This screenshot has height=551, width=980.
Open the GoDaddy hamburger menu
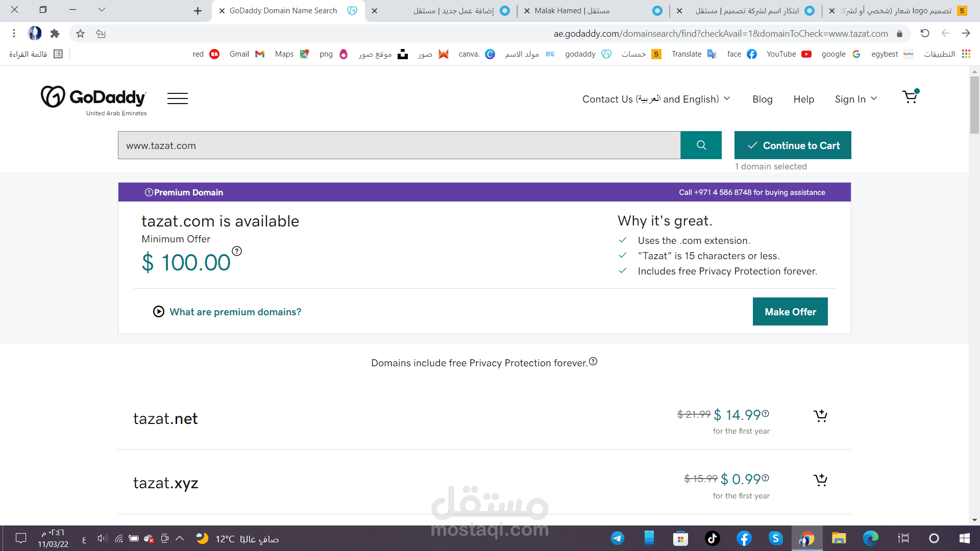pos(178,98)
